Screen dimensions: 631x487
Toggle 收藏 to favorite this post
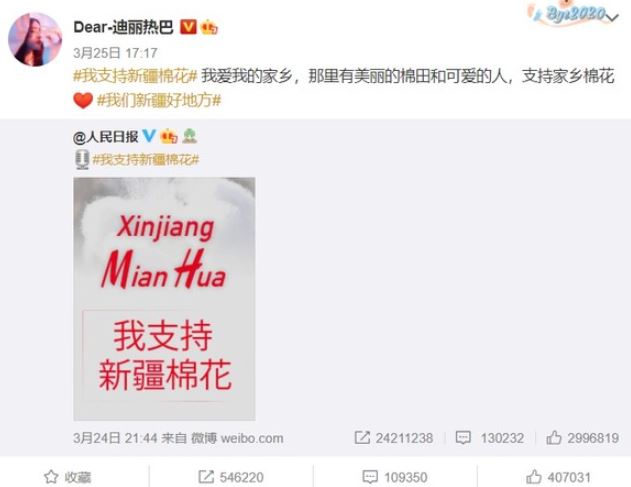68,477
